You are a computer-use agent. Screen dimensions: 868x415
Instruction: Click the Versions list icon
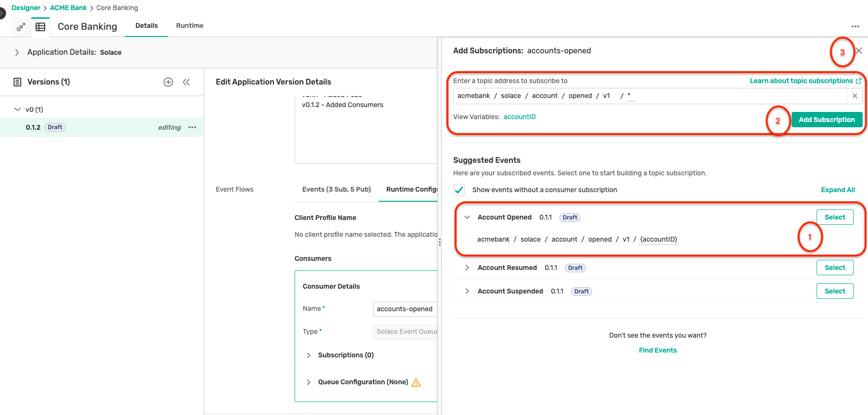tap(17, 82)
